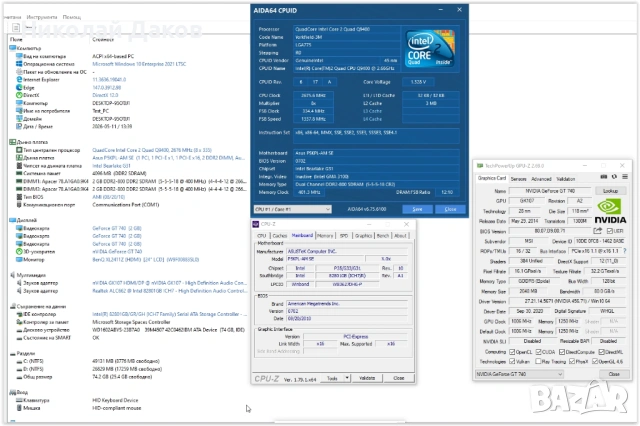Click the Клавиатура keyboard icon
This screenshot has height=426, width=640.
point(19,400)
